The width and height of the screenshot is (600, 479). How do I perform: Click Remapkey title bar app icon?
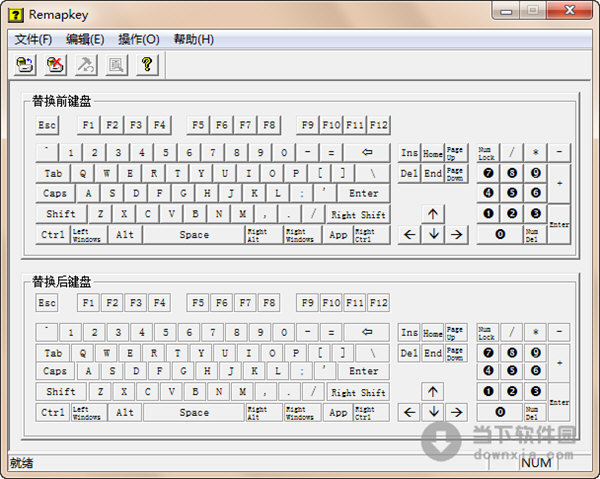[x=16, y=15]
